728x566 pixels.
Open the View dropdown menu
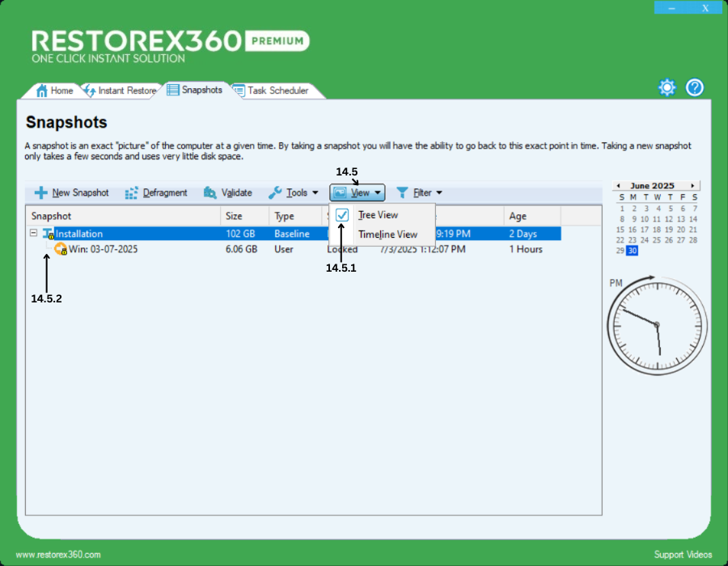click(357, 192)
